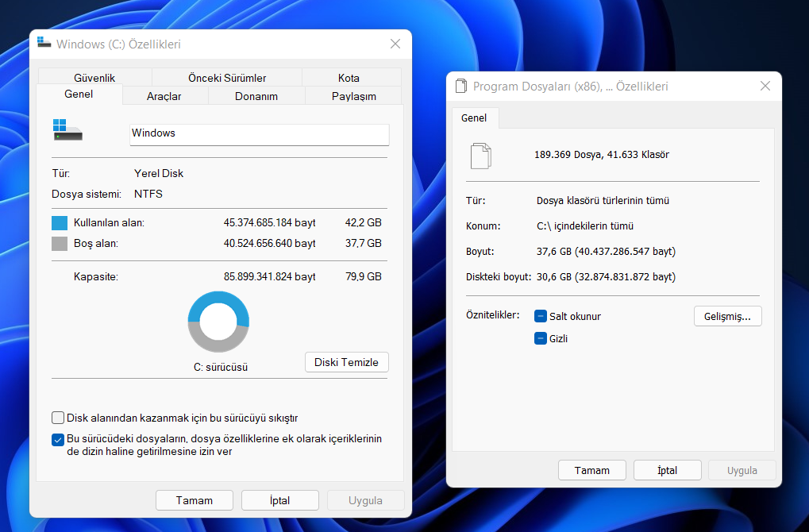Switch to the Donanım tab
Image resolution: width=809 pixels, height=532 pixels.
point(256,96)
